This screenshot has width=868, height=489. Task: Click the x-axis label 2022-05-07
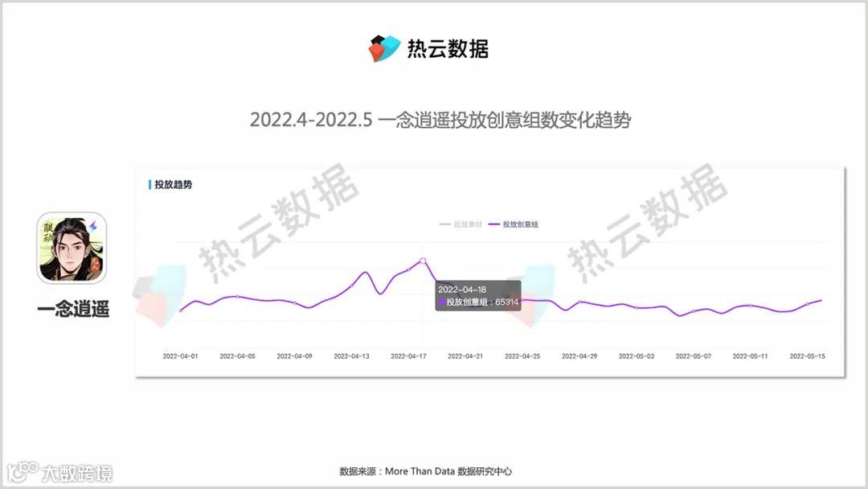pyautogui.click(x=694, y=356)
